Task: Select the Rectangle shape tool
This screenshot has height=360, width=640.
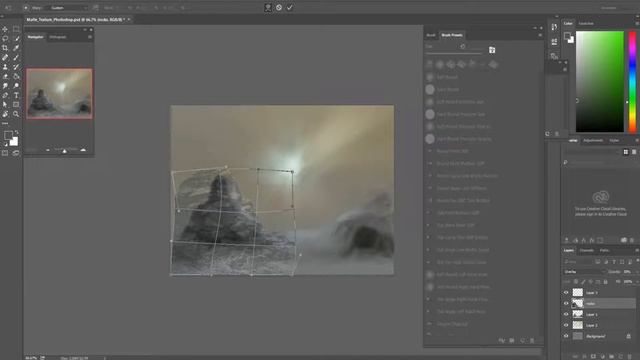Action: [x=16, y=104]
